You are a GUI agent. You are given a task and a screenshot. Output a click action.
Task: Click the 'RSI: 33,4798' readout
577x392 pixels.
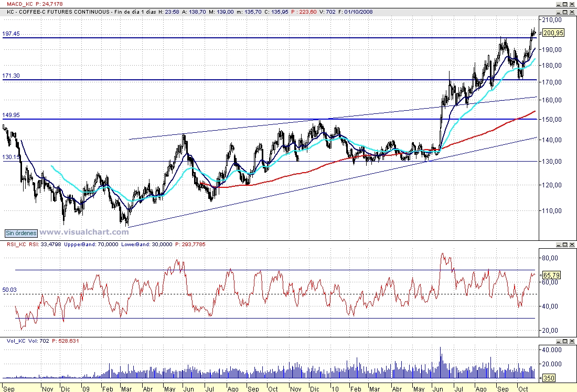pyautogui.click(x=45, y=245)
